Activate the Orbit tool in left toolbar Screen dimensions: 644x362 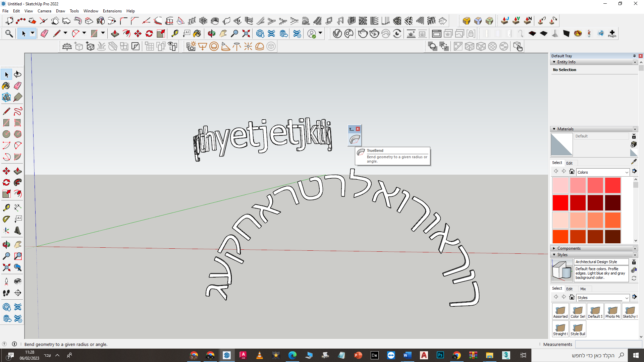pyautogui.click(x=6, y=244)
